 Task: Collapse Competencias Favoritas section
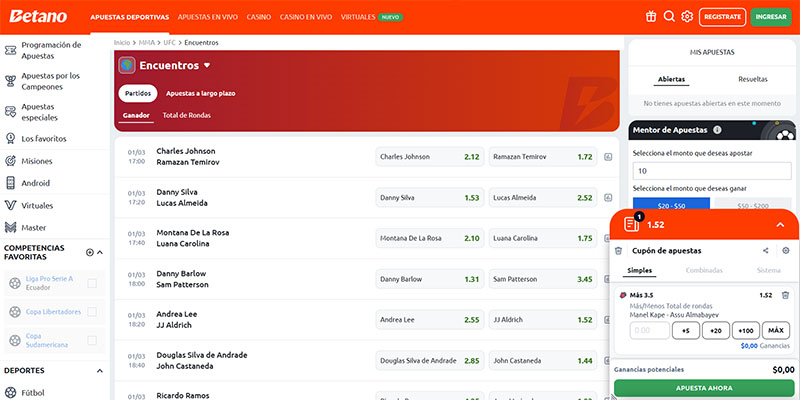[100, 252]
